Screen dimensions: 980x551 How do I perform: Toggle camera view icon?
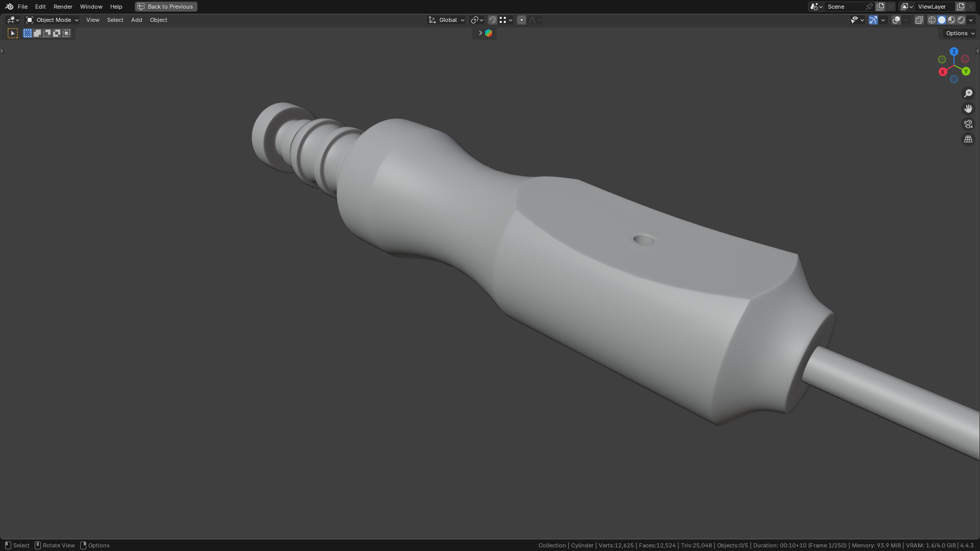[x=968, y=124]
